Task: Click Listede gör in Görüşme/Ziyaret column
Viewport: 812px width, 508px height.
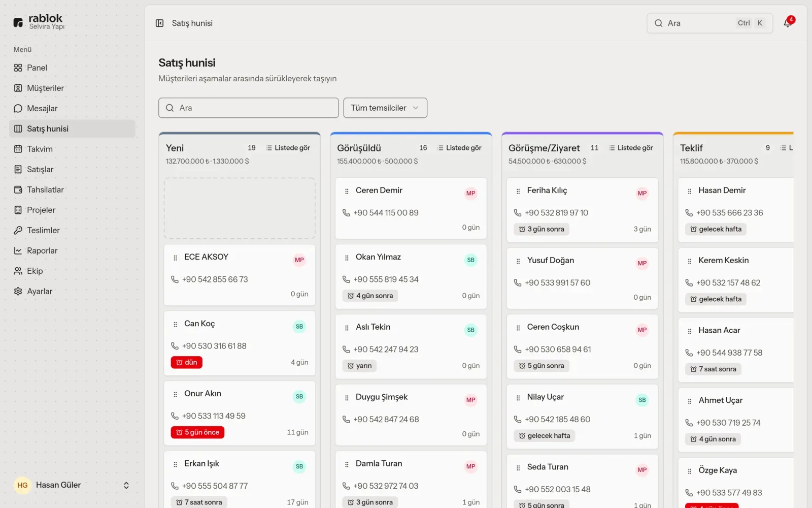Action: 631,148
